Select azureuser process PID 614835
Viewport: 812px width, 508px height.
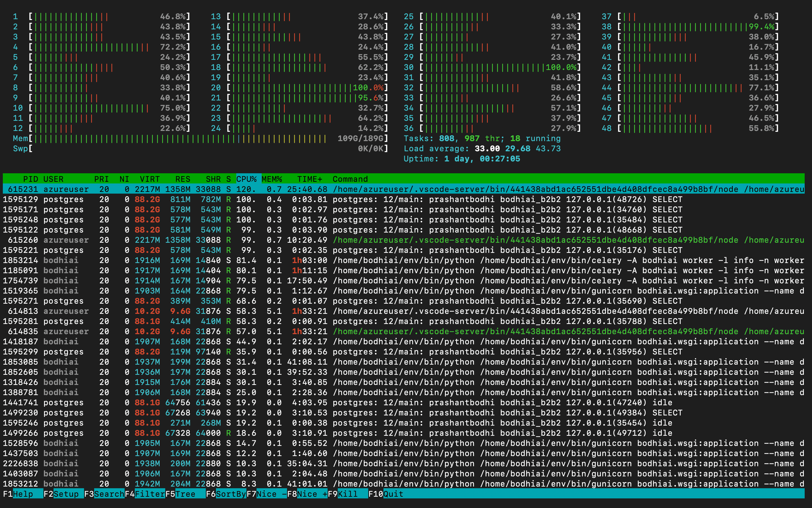pyautogui.click(x=404, y=331)
